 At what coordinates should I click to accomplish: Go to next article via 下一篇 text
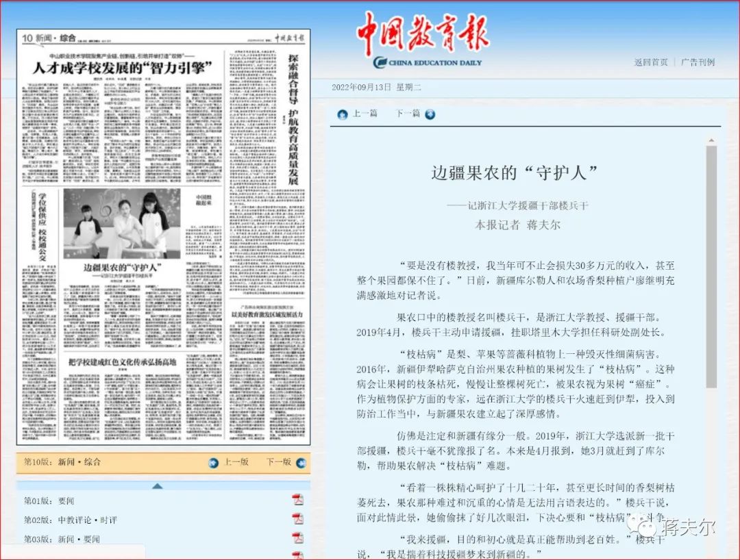(x=408, y=114)
